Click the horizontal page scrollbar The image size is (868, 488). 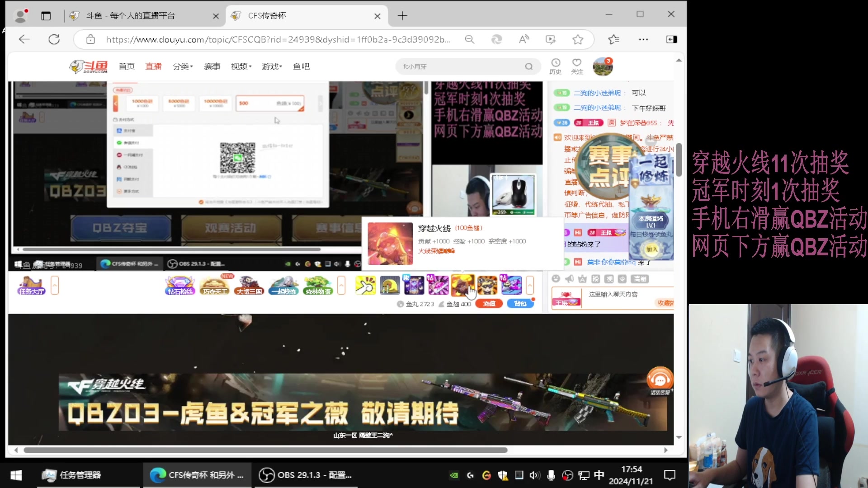click(x=265, y=450)
